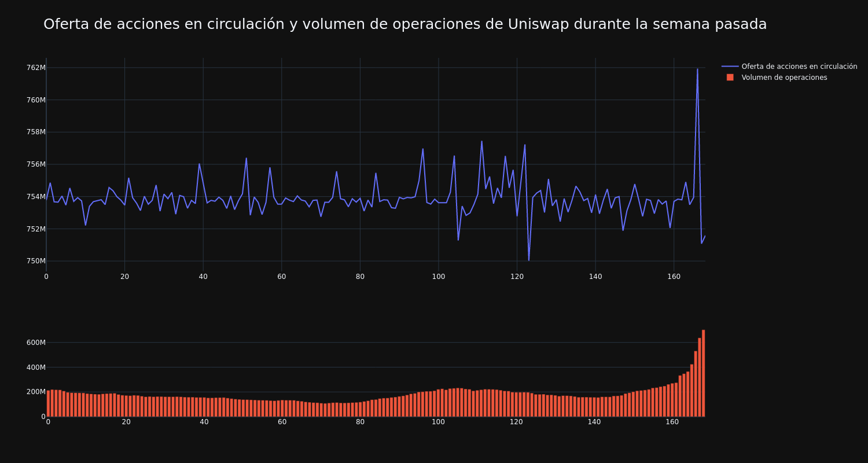Click the 750M y-axis label

coord(36,261)
